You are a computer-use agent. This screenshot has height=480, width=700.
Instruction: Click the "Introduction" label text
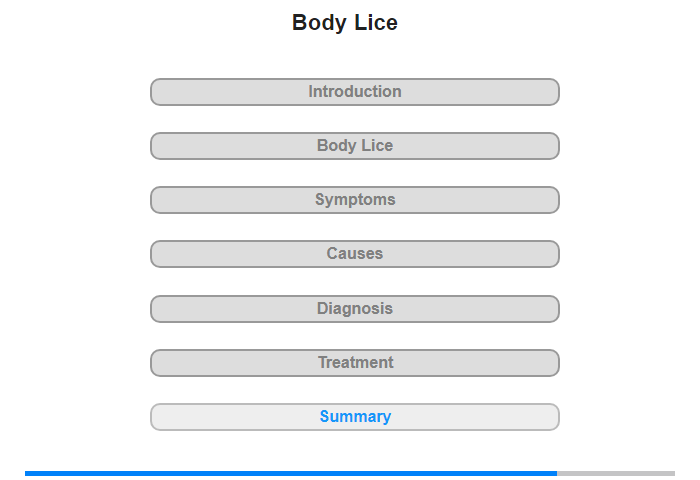tap(355, 92)
